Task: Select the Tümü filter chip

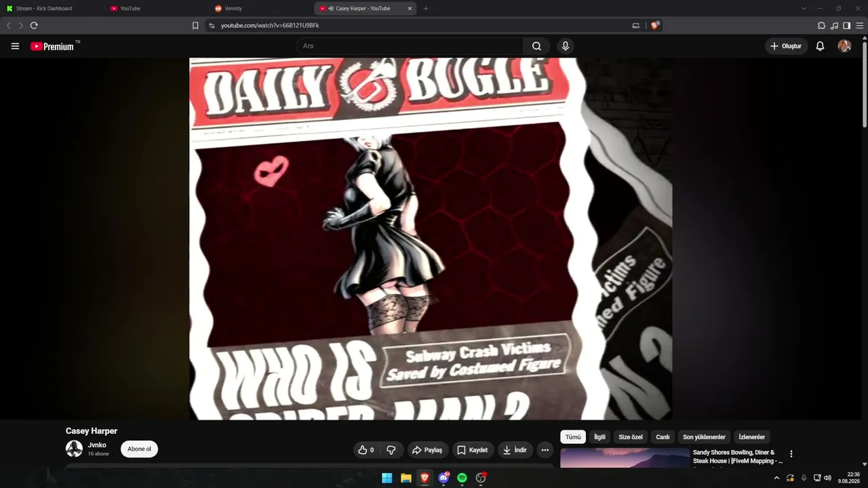Action: tap(573, 437)
